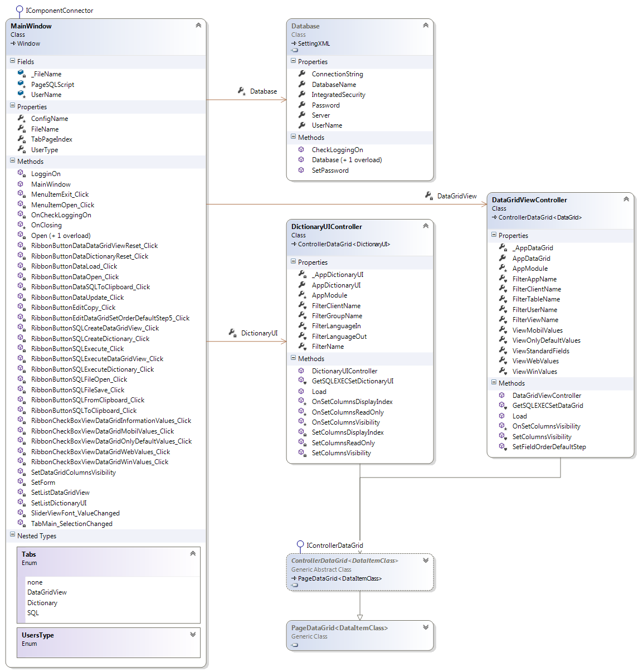Collapse the Database class using its chevron

[426, 25]
